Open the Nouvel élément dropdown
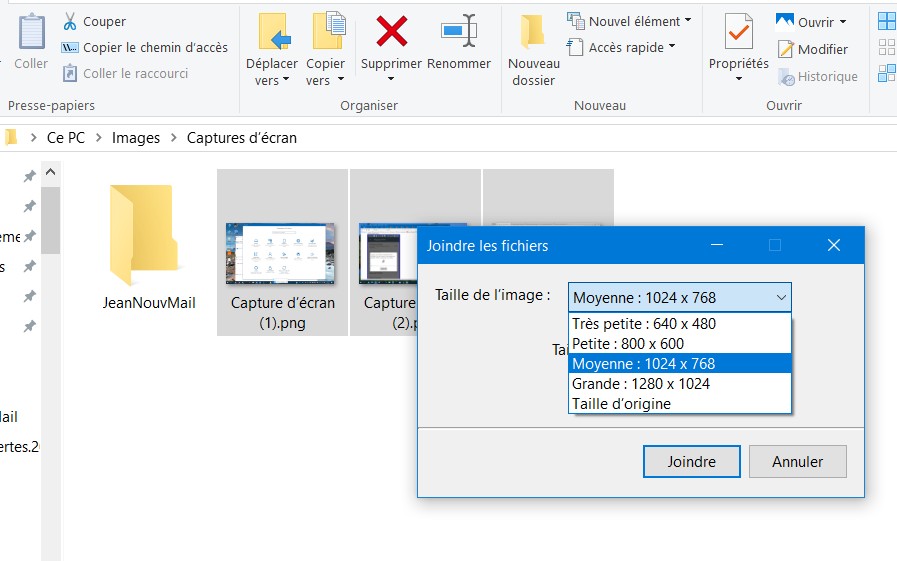Image resolution: width=897 pixels, height=561 pixels. tap(625, 21)
